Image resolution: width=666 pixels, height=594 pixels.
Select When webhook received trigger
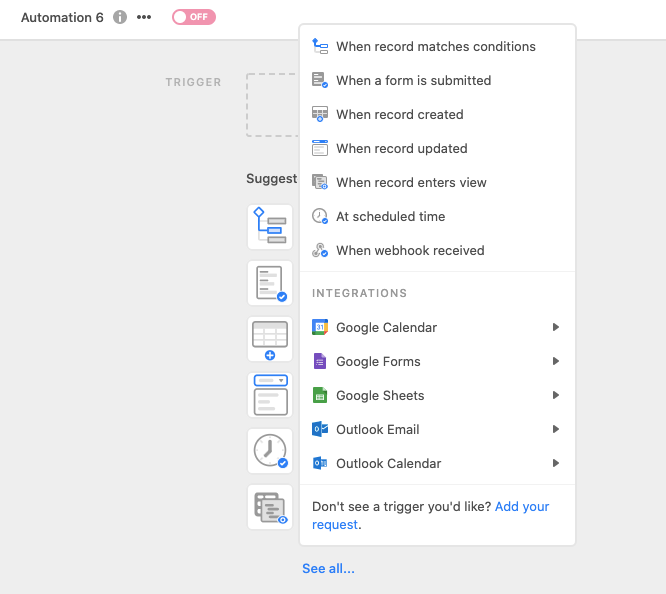click(x=437, y=250)
